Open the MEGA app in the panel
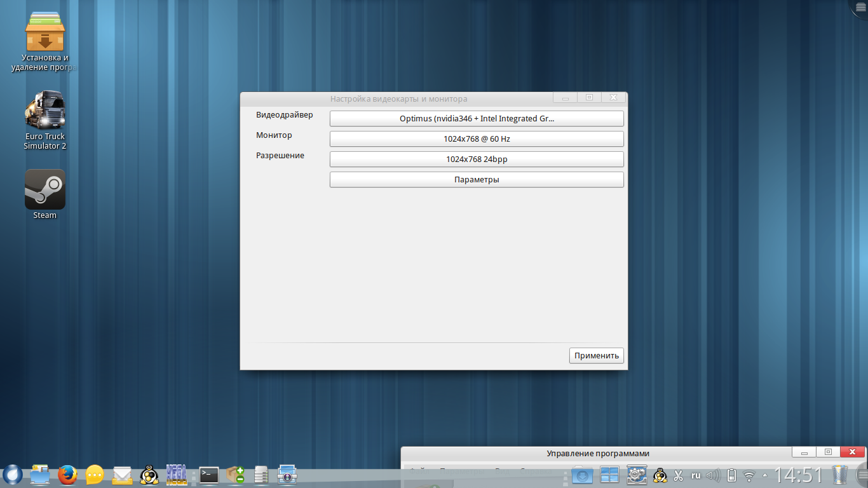 click(x=176, y=474)
